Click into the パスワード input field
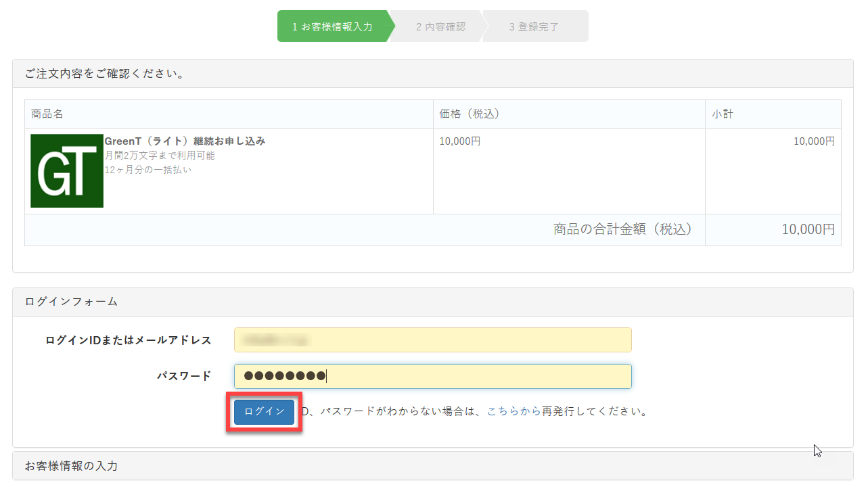 432,377
